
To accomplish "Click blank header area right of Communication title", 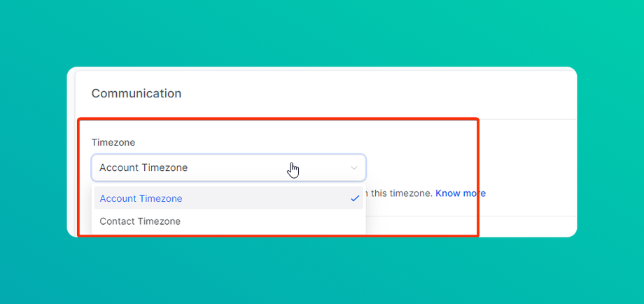I will [385, 93].
